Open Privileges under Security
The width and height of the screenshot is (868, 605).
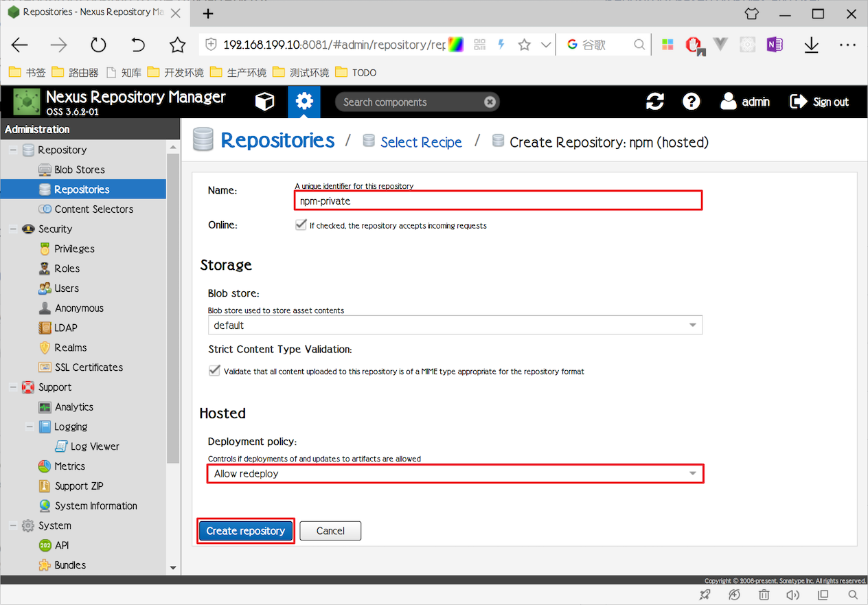tap(74, 249)
